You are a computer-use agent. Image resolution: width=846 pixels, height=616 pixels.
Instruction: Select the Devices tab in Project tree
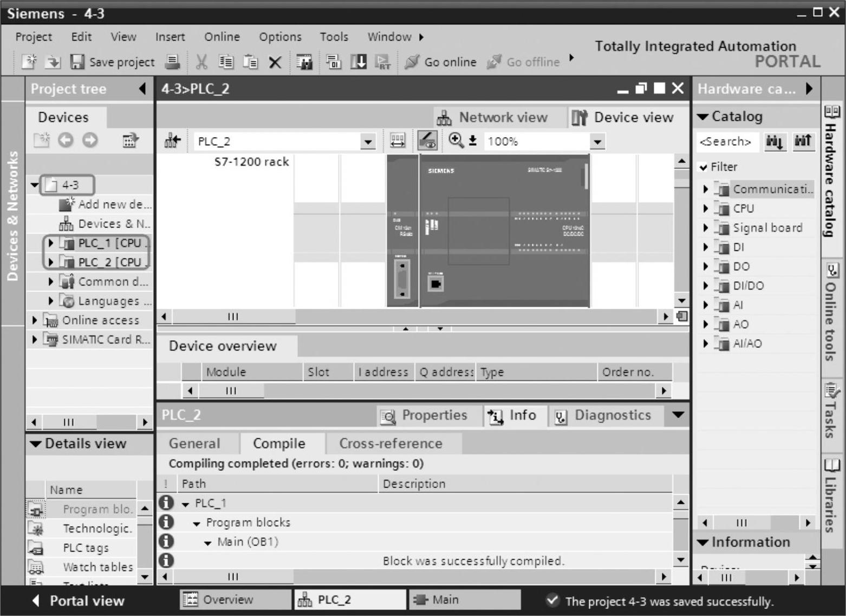coord(63,117)
